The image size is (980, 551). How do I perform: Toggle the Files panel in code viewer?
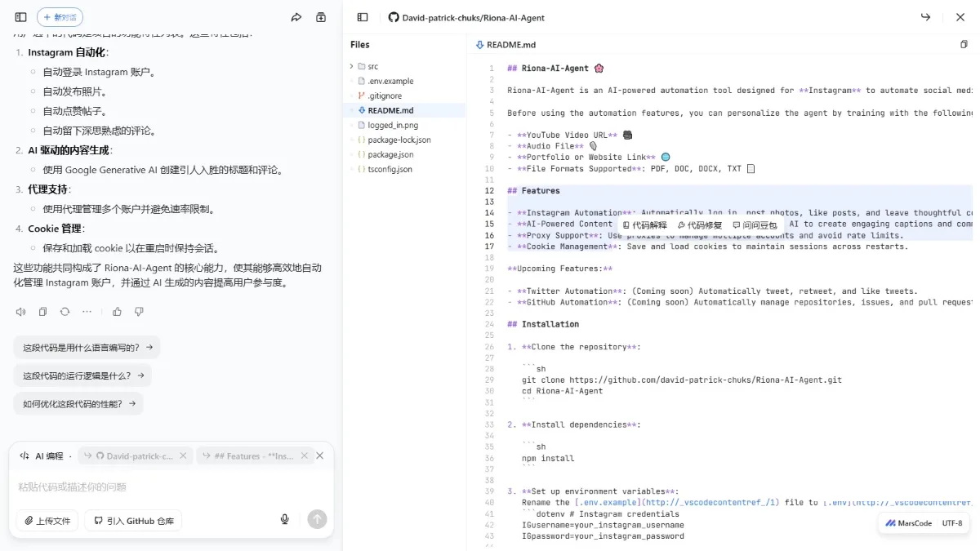[x=363, y=17]
